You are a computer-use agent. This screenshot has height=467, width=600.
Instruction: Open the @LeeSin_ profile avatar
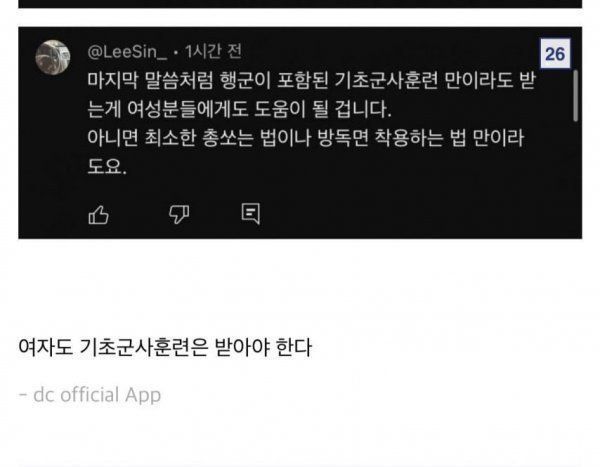click(x=53, y=57)
